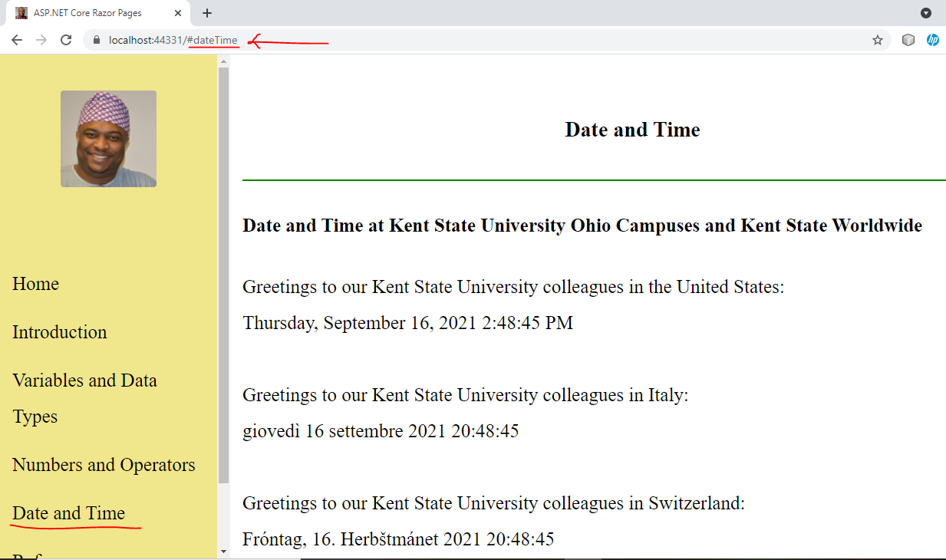Click the Italy greeting line
The width and height of the screenshot is (946, 560).
pyautogui.click(x=466, y=395)
